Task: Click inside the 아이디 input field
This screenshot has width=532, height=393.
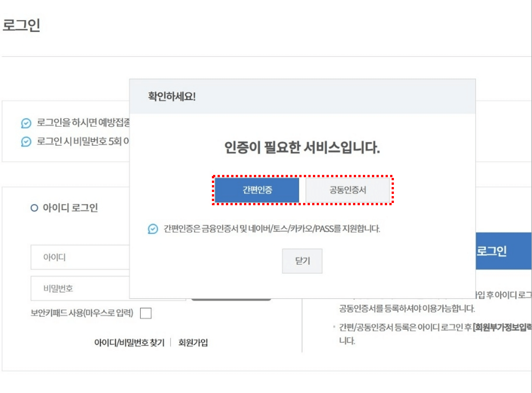Action: [76, 257]
